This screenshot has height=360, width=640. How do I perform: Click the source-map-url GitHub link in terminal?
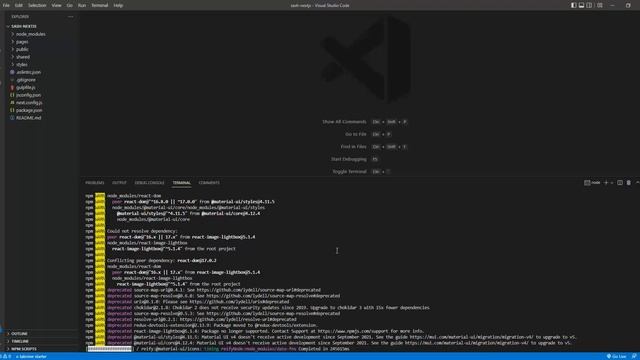259,290
